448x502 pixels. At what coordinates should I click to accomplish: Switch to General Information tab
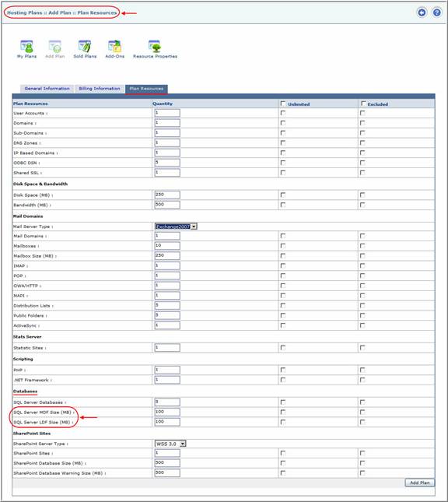click(47, 89)
